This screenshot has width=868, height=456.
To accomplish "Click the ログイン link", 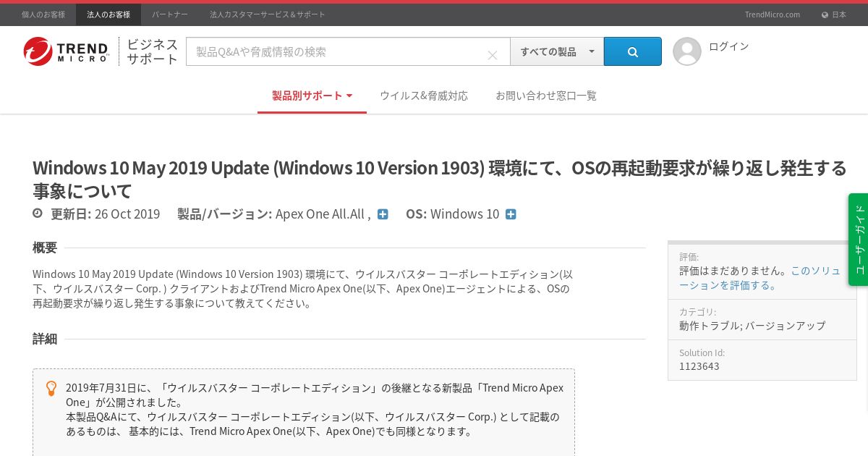I will pos(728,46).
